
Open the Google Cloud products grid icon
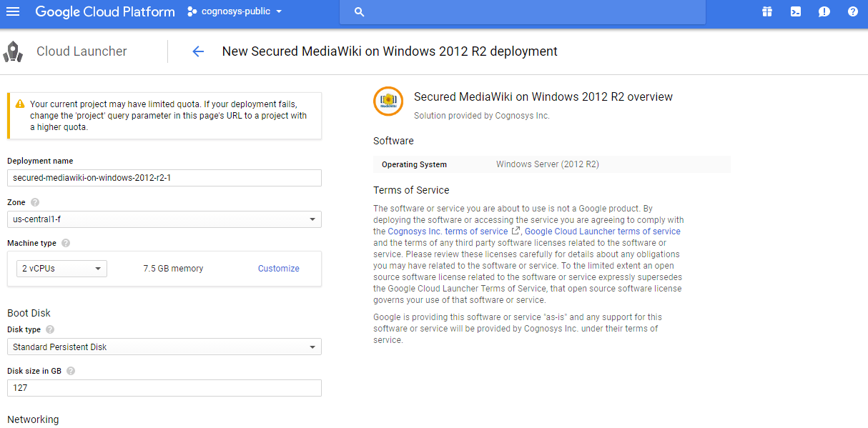click(x=766, y=11)
